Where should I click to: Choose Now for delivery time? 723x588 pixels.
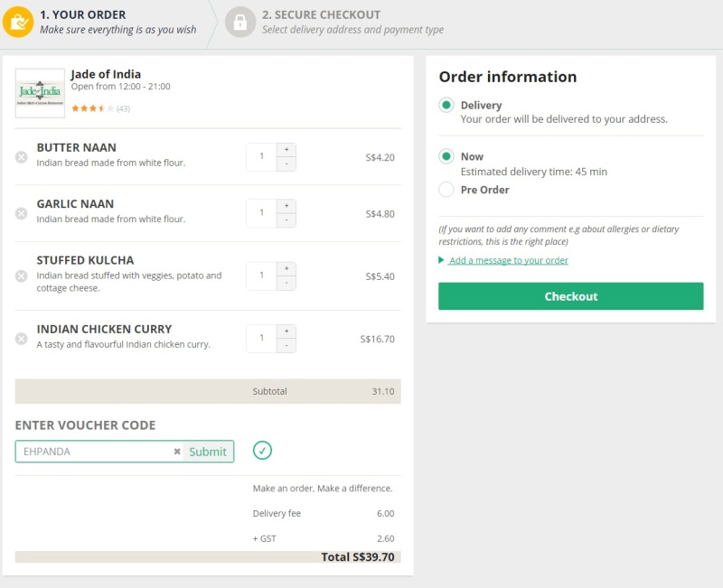[447, 155]
